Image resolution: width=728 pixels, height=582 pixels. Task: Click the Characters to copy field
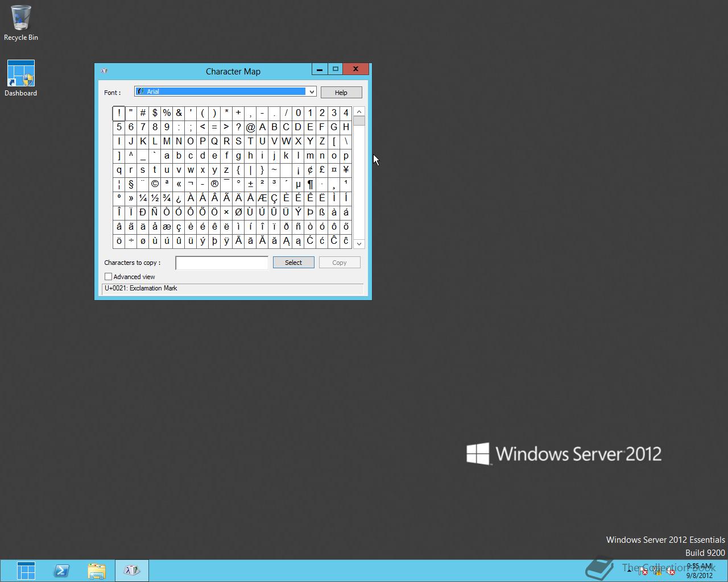[222, 263]
